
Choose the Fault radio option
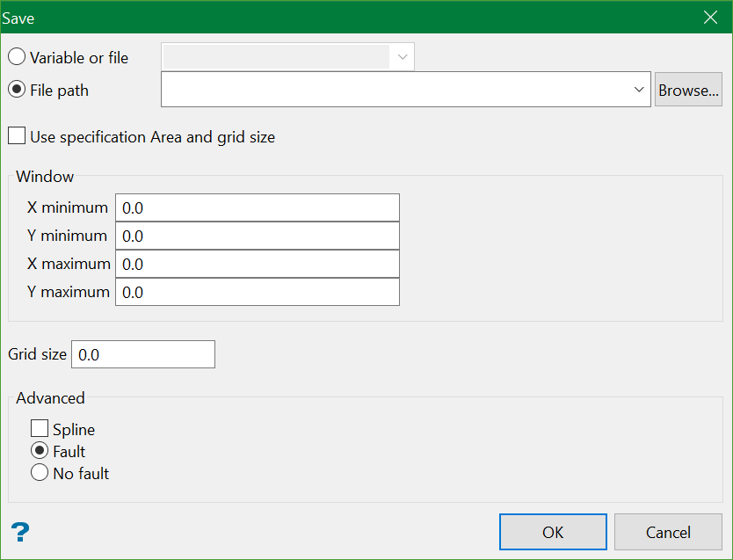[x=40, y=451]
